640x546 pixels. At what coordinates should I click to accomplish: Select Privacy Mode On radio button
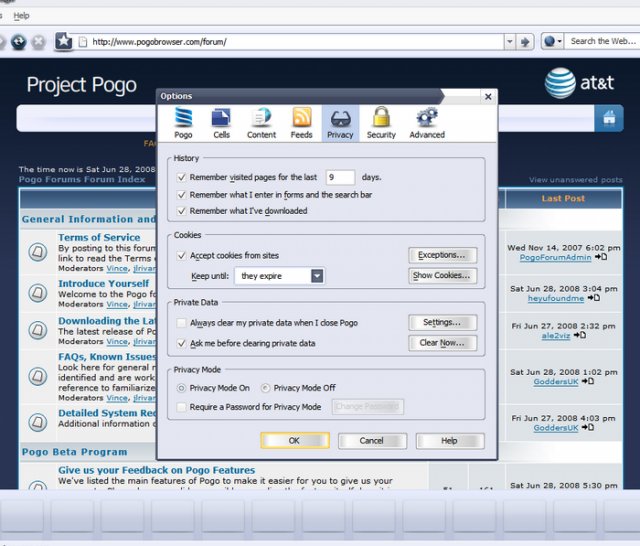181,388
